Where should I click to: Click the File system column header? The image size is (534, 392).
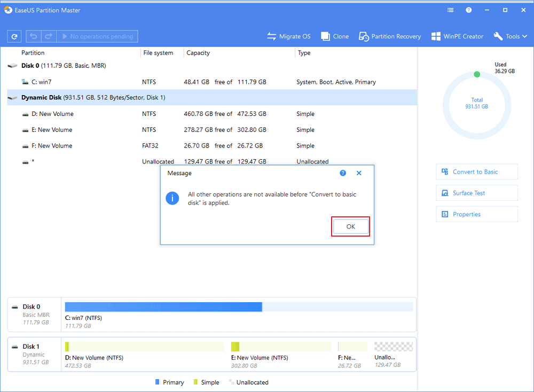pos(158,53)
